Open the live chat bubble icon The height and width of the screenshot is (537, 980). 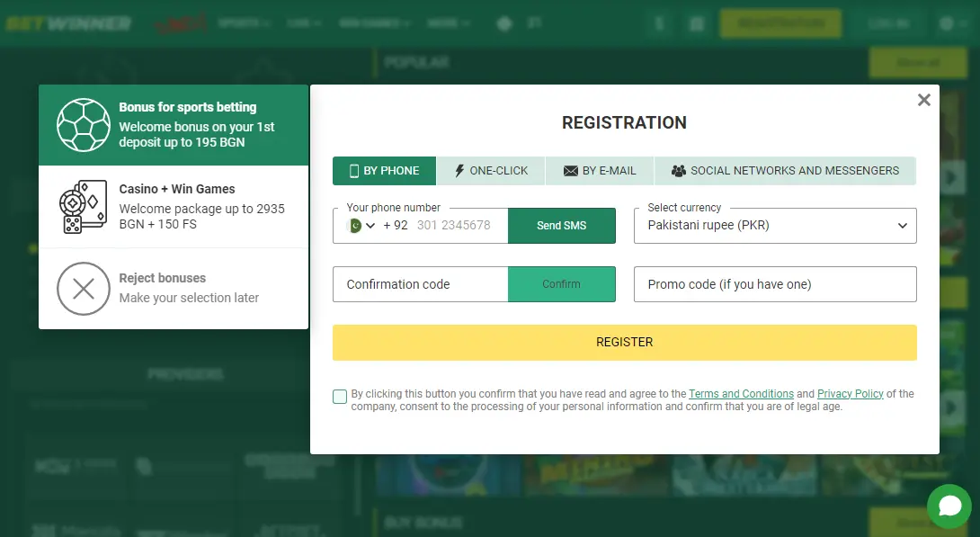[x=949, y=506]
